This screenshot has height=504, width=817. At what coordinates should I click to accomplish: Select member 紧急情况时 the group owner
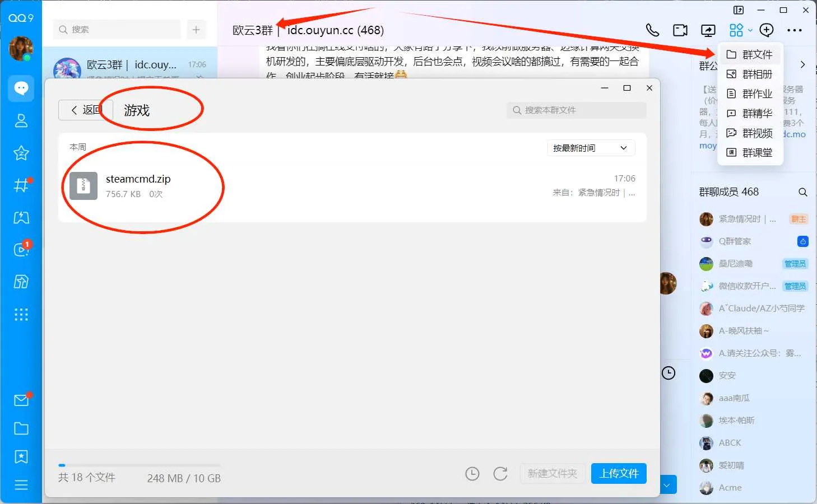[x=754, y=219]
